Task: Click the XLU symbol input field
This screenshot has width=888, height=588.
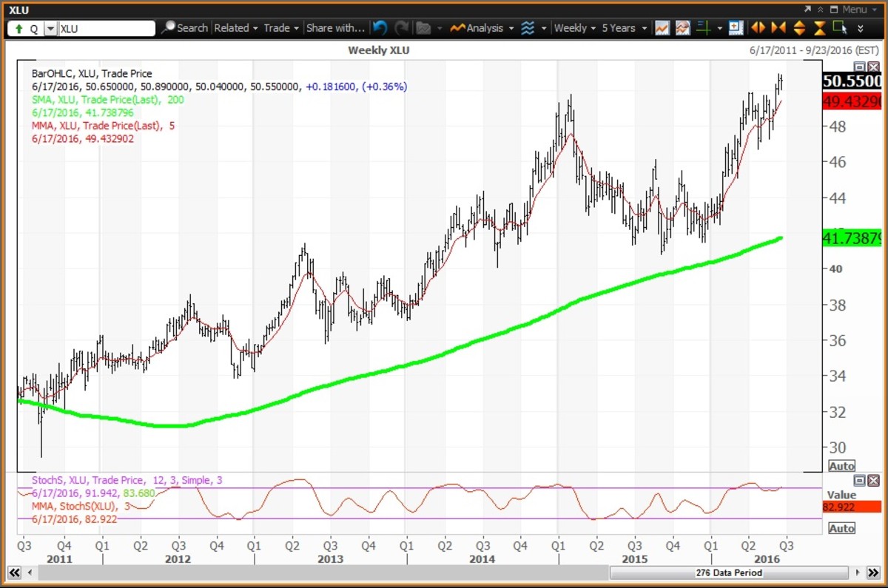Action: (x=106, y=29)
